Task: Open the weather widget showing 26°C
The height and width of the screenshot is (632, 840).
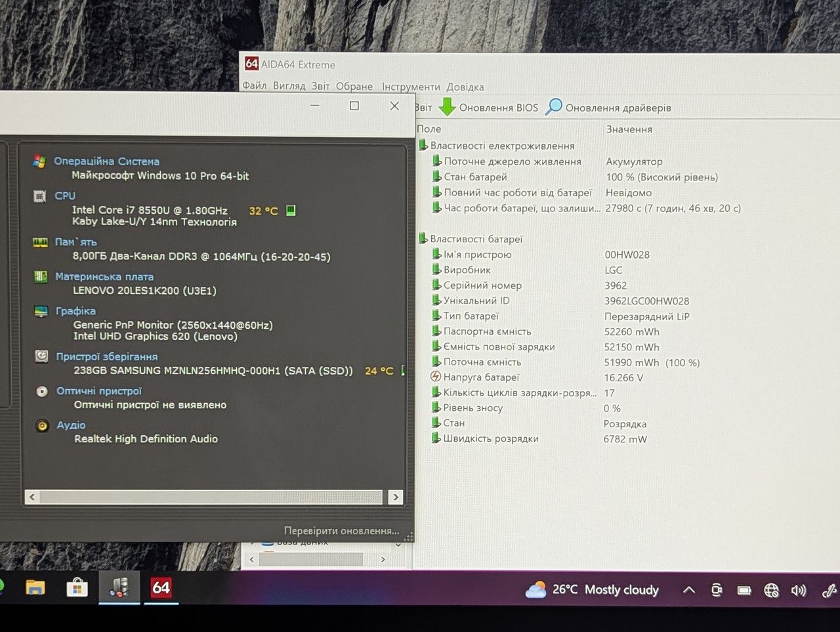Action: point(592,589)
